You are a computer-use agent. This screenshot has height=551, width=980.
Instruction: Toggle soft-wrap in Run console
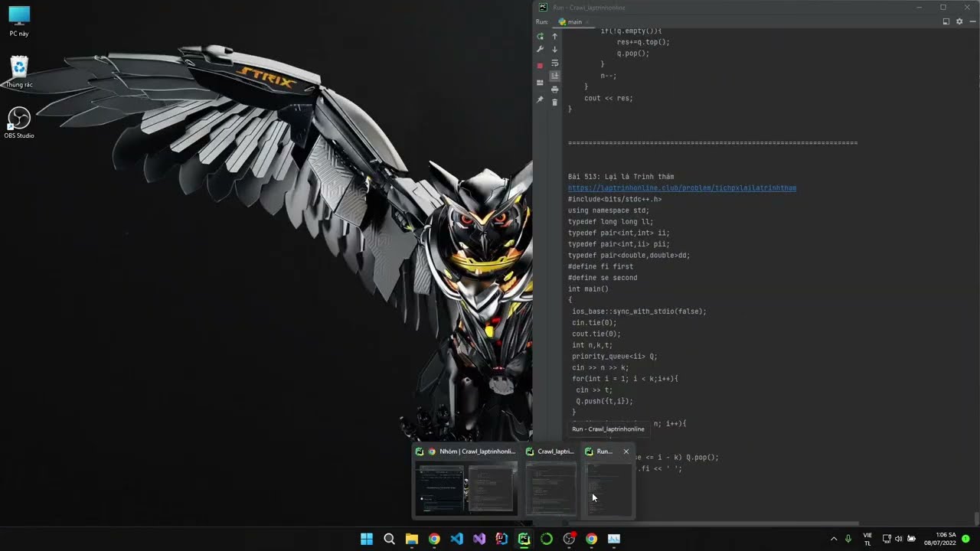point(555,63)
